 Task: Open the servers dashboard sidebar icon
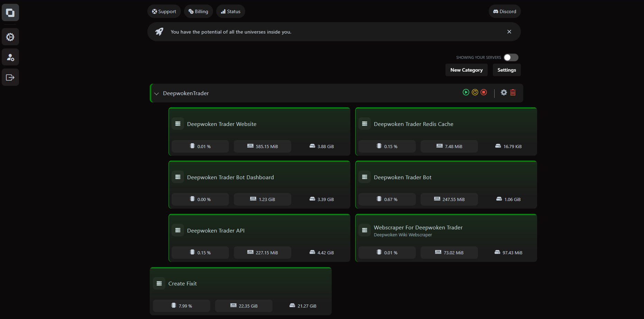point(10,13)
